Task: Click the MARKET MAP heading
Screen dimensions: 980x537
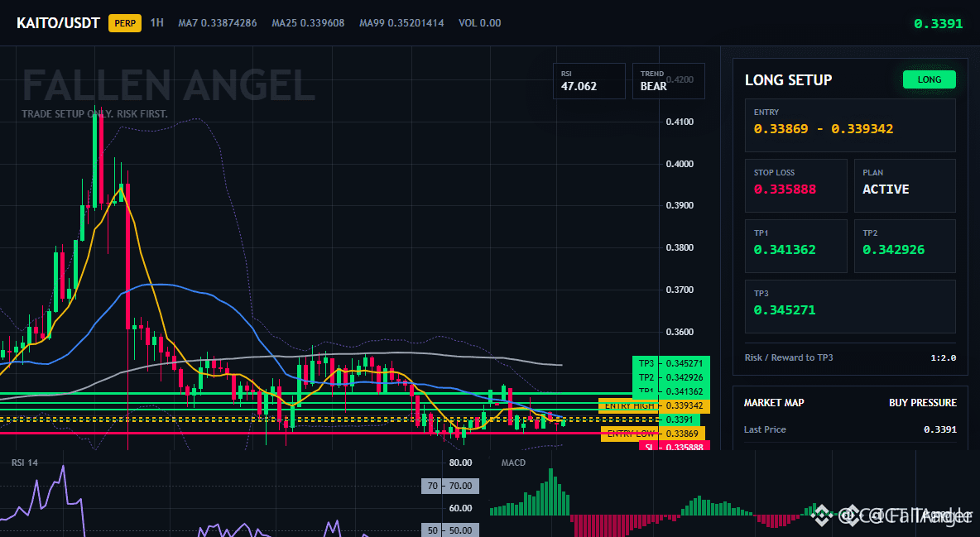Action: click(774, 403)
